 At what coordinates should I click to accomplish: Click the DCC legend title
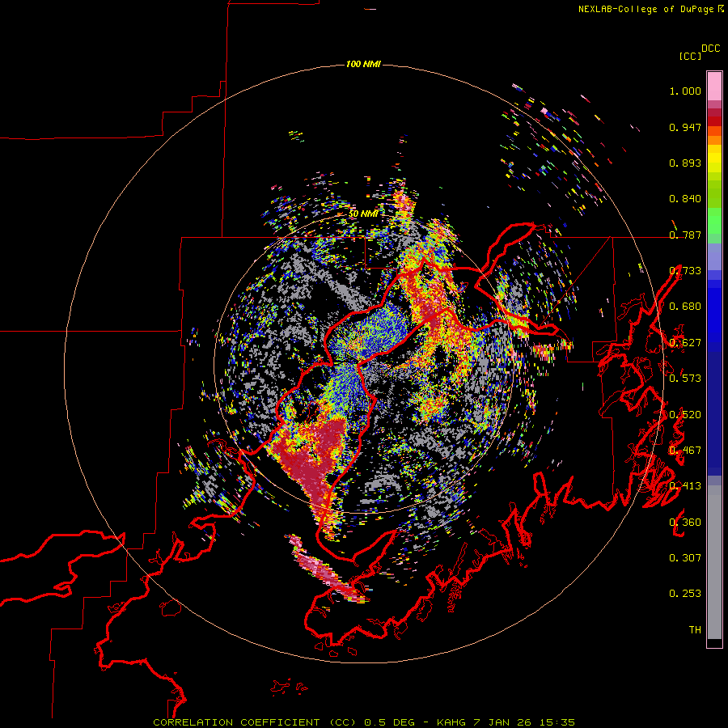click(711, 49)
